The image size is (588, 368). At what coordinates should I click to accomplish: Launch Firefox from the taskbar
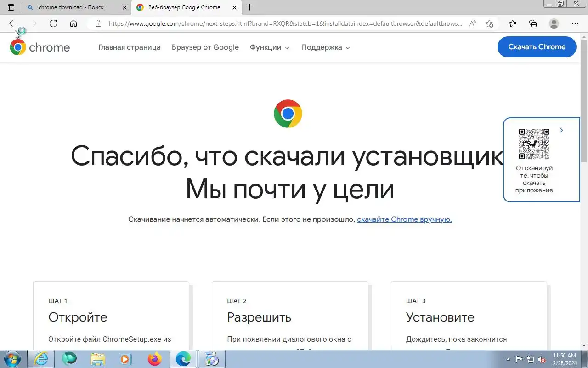click(154, 359)
